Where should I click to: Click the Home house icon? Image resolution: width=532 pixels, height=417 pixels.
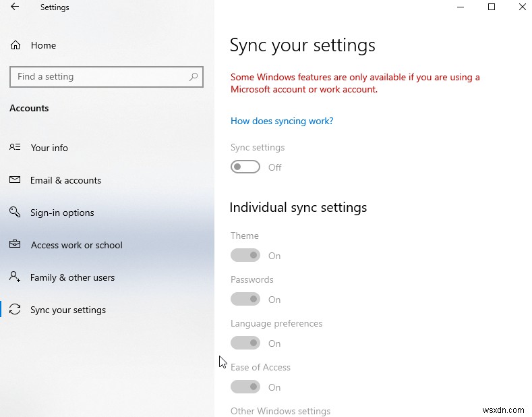16,45
